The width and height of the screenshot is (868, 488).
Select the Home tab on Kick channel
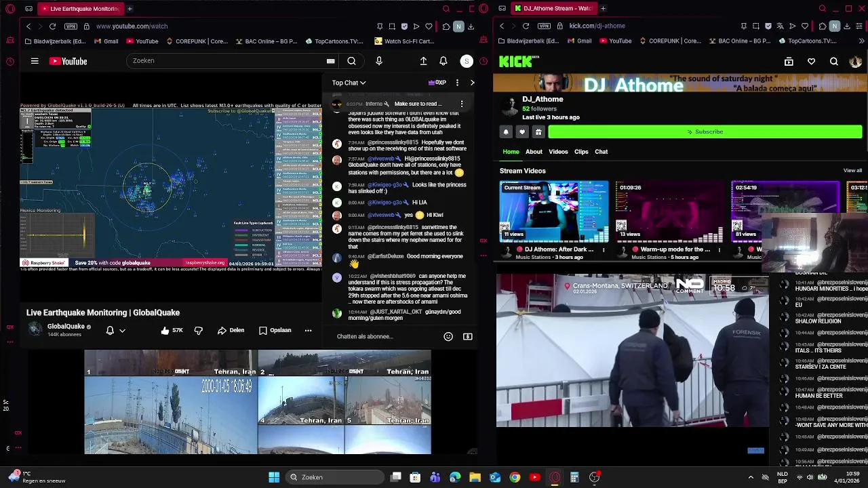(511, 152)
